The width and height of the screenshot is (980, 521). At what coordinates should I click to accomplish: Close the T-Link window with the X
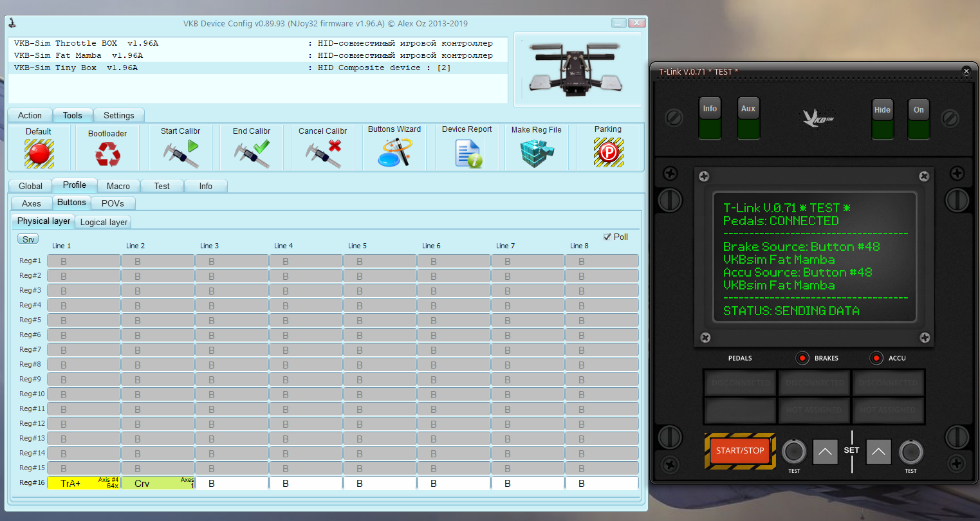(x=966, y=71)
